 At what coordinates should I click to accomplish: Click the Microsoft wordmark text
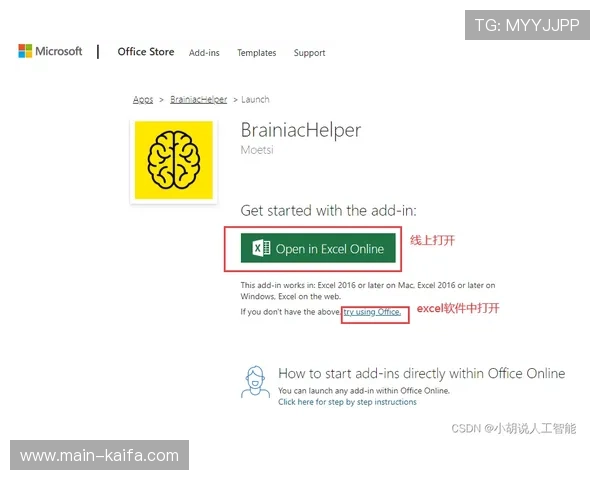pos(59,52)
